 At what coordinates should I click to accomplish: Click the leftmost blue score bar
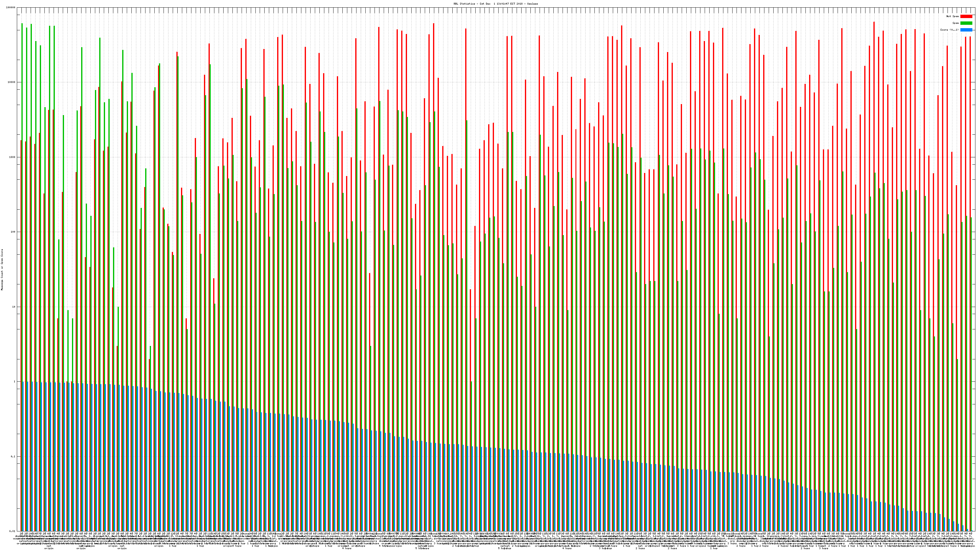(x=23, y=456)
